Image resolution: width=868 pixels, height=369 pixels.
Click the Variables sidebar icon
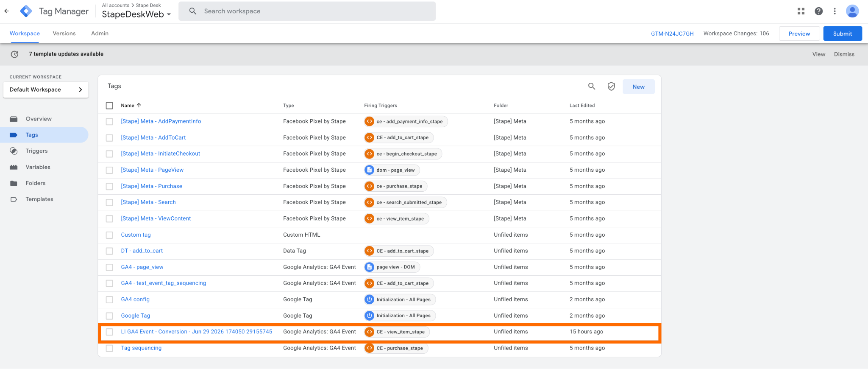pos(14,167)
